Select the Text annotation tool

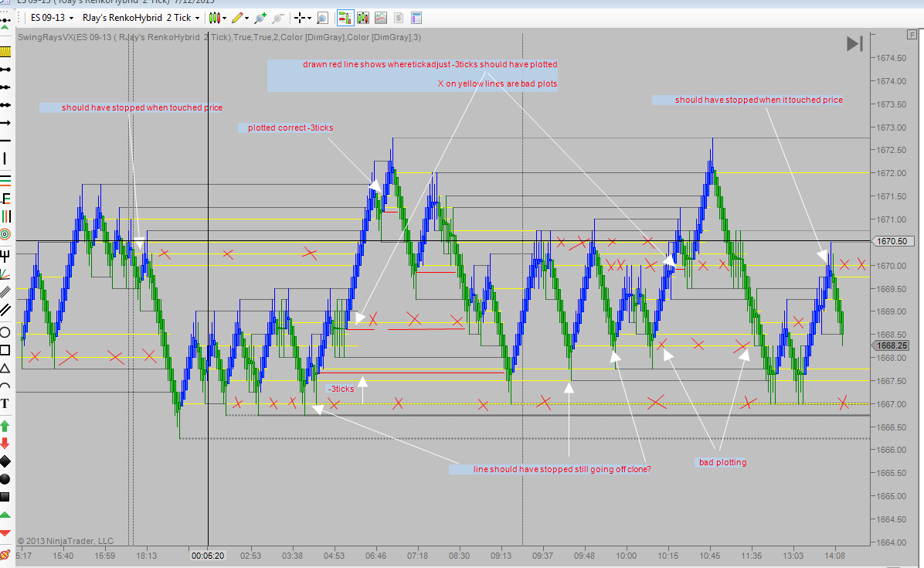click(5, 403)
